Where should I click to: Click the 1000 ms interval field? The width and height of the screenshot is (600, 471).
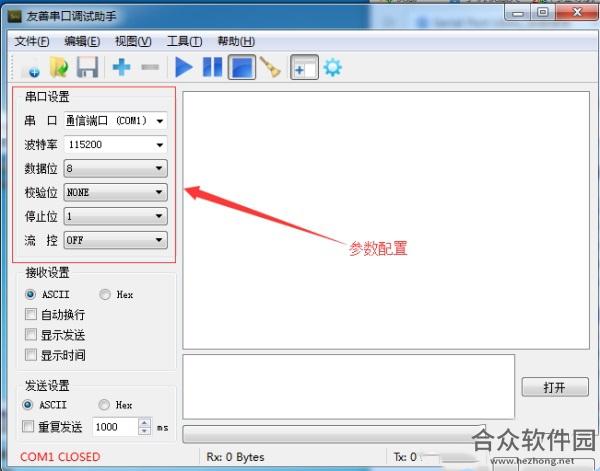(115, 427)
